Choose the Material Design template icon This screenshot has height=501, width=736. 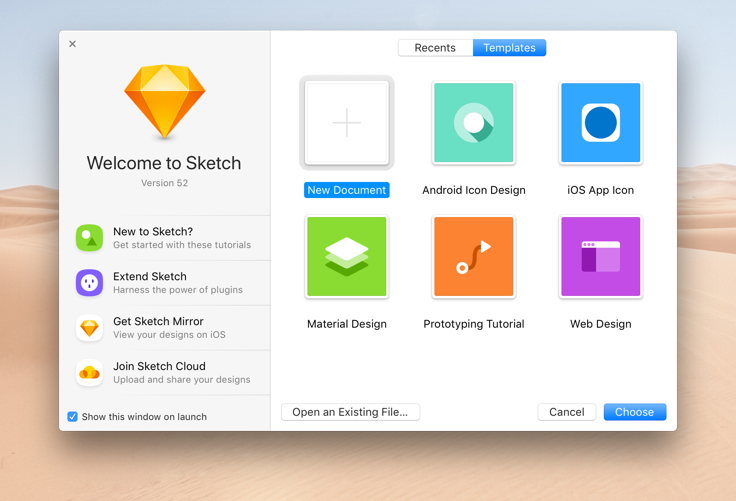(x=347, y=257)
